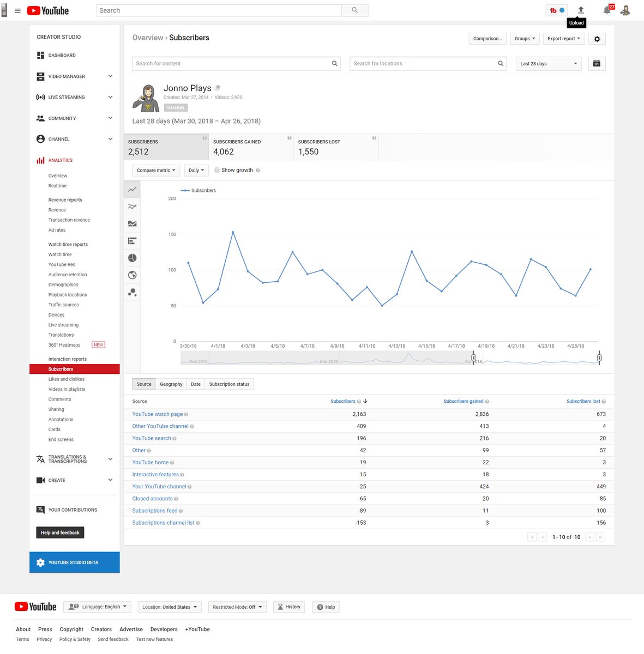Click Help and feedback button

click(60, 532)
